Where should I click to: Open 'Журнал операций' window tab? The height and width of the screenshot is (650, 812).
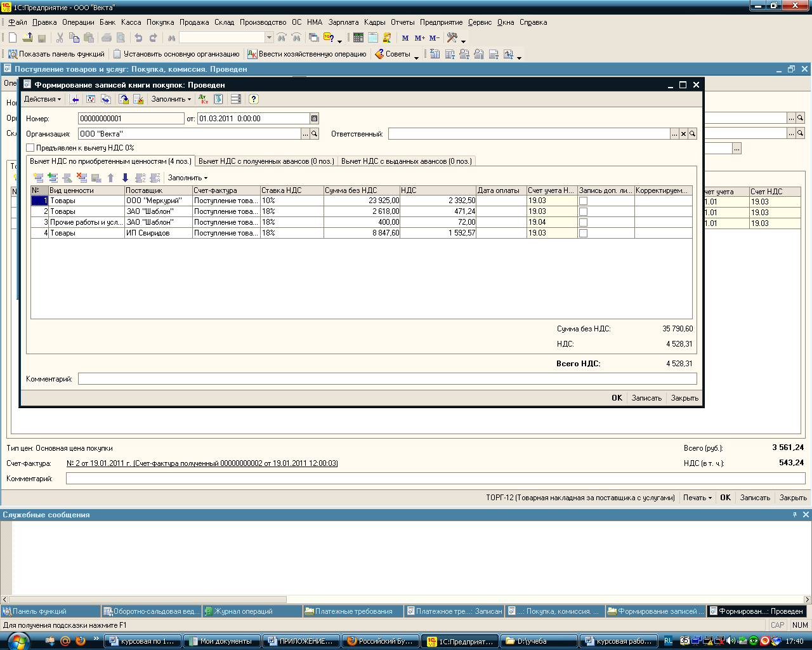tap(252, 611)
